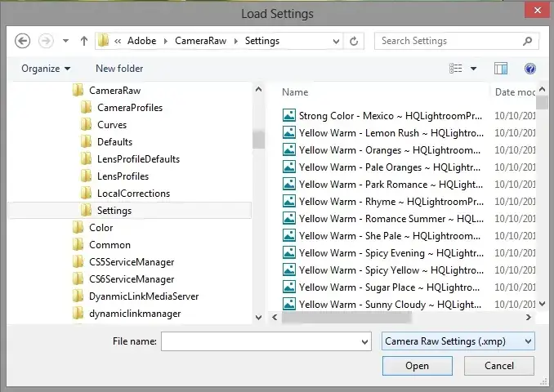Expand the view options dropdown arrow
554x392 pixels.
474,69
